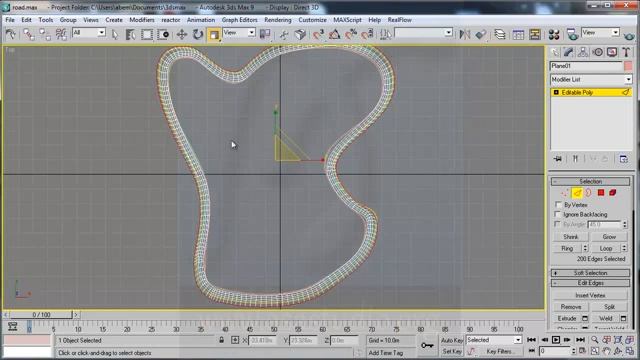
Task: Open the Modifiers menu
Action: click(142, 20)
